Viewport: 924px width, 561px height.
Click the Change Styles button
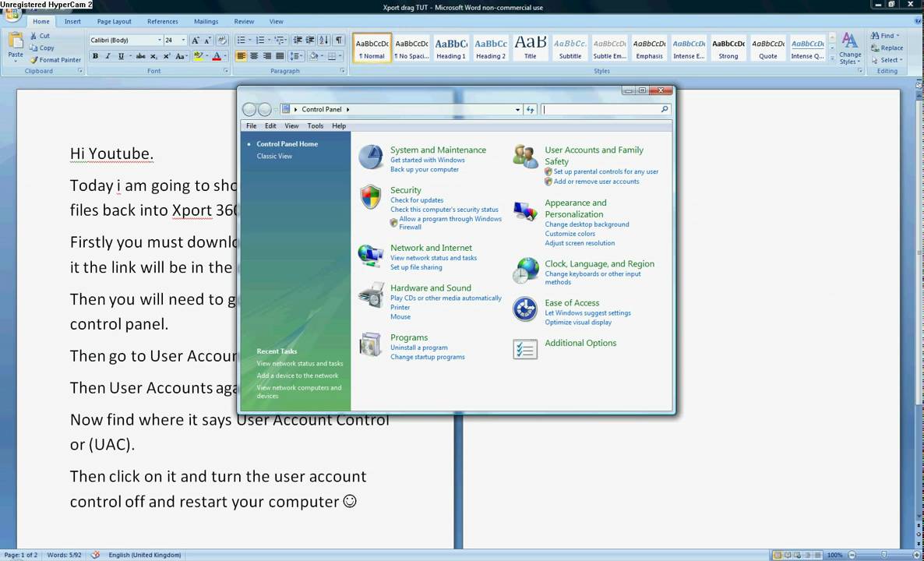point(850,48)
